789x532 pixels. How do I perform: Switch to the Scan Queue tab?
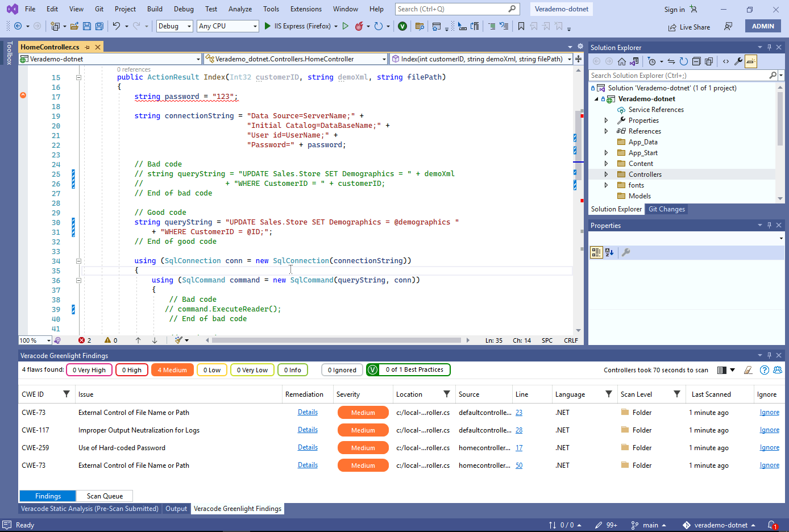coord(105,496)
